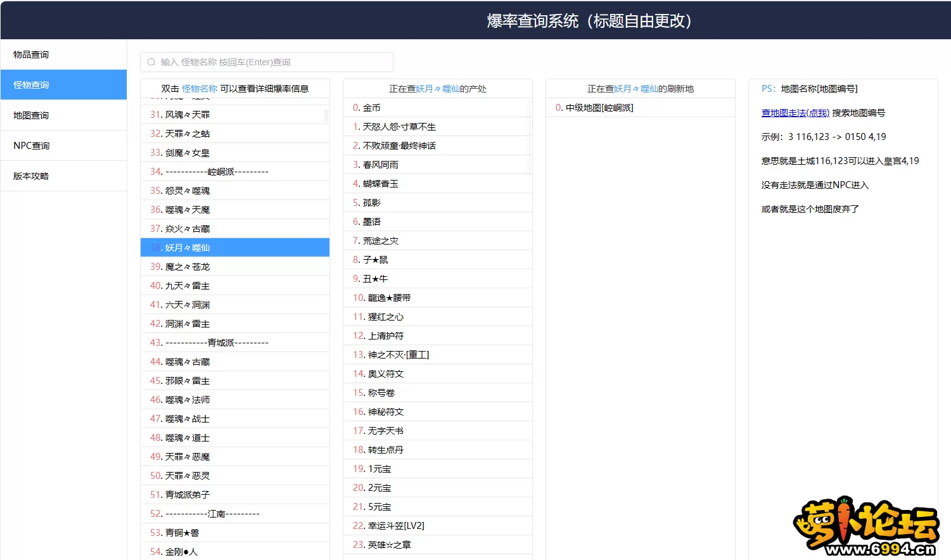Click drop item 1 天怒人怨·寸草不生

(x=438, y=127)
